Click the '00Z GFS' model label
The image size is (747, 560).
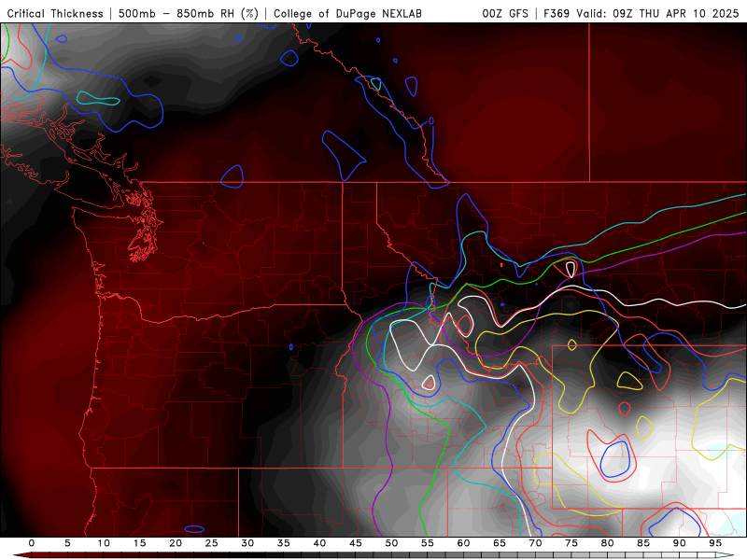[505, 13]
